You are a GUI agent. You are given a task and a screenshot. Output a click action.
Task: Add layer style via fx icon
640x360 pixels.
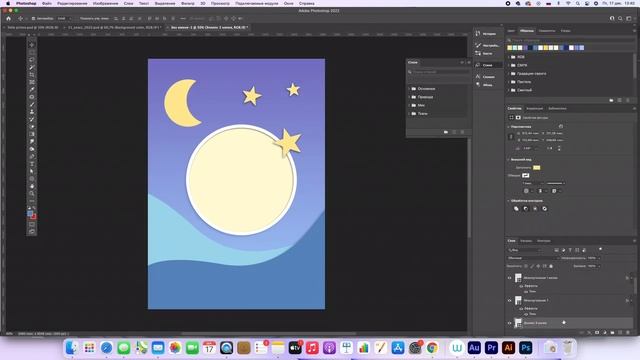coord(589,333)
